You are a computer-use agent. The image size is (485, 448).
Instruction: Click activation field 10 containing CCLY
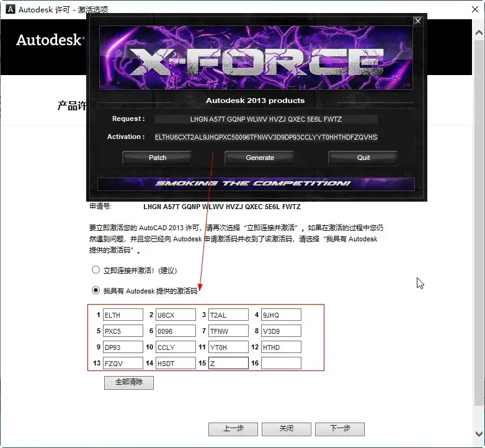(176, 347)
